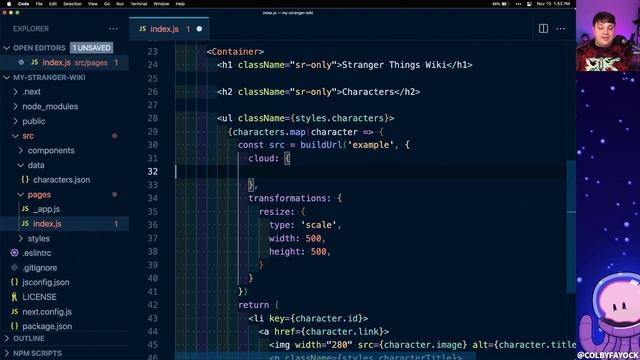Screen dimensions: 640x360
Task: Open the Window menu
Action: 161,4
